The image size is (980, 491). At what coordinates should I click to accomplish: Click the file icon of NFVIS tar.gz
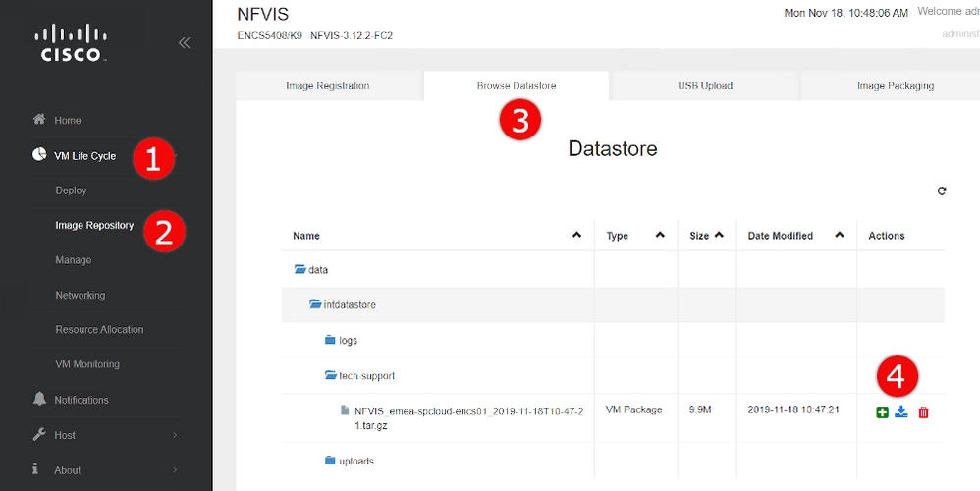(x=345, y=410)
